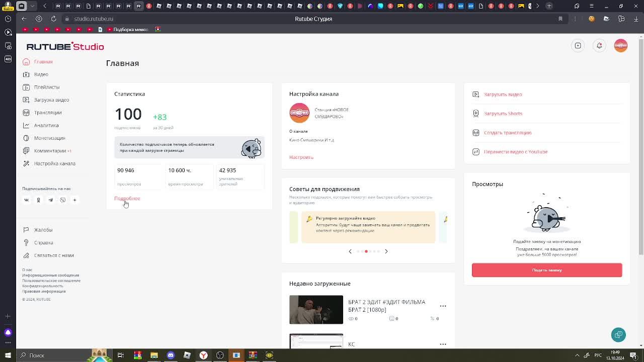Open options menu for КС video
Screen dimensions: 644x362
coord(443,344)
